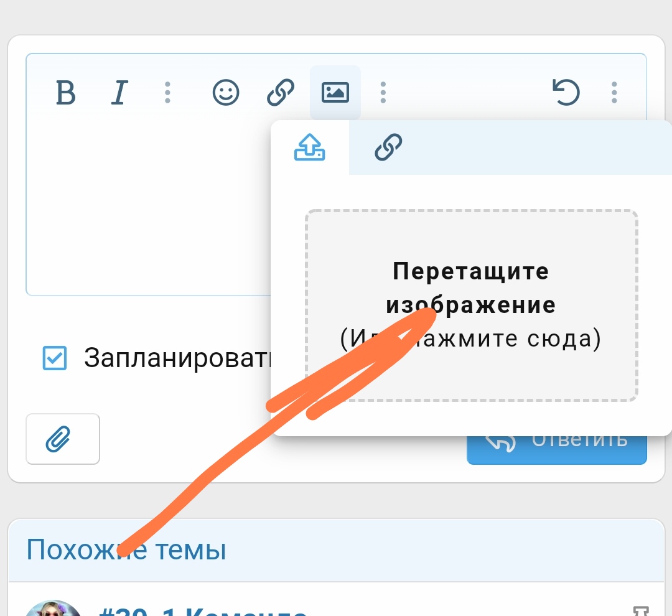This screenshot has width=672, height=616.
Task: Insert a link using toolbar chain icon
Action: [x=281, y=93]
